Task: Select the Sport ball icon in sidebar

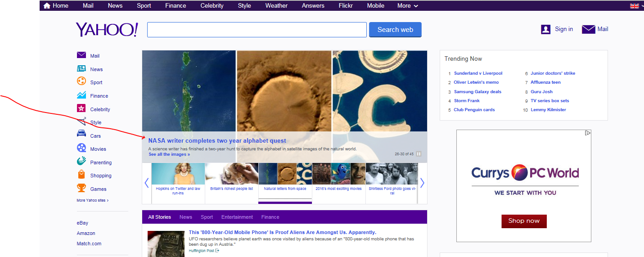Action: point(81,81)
